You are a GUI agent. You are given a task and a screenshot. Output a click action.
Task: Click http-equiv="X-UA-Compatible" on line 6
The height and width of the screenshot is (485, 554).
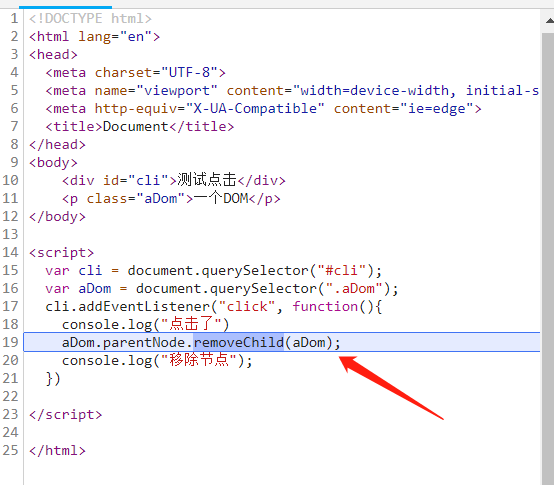tap(210, 108)
